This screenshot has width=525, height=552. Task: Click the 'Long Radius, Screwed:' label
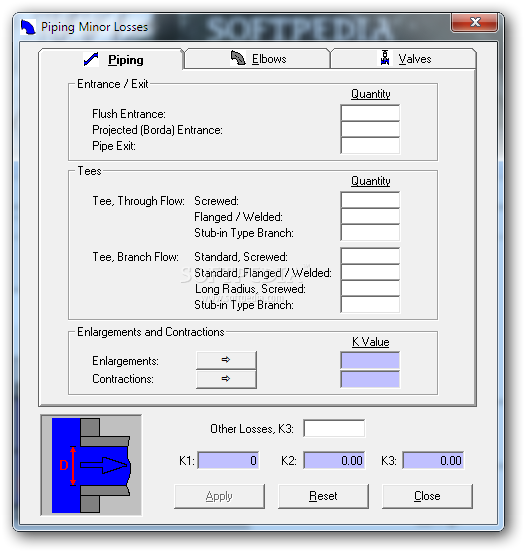click(x=250, y=289)
